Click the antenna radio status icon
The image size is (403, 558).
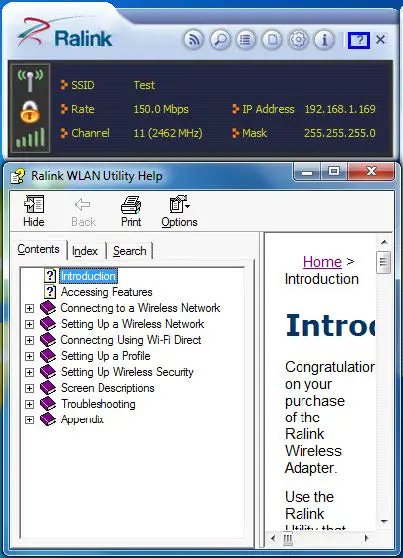coord(30,80)
